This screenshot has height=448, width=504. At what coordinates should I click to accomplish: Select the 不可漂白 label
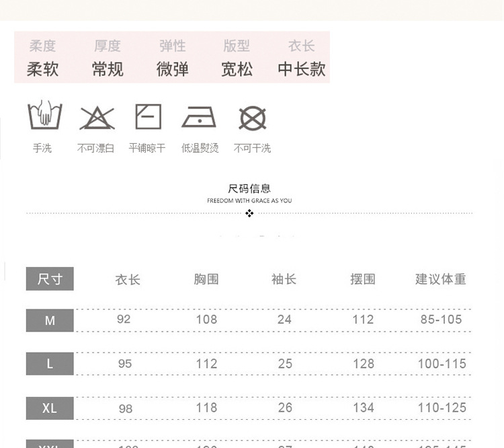pyautogui.click(x=96, y=148)
